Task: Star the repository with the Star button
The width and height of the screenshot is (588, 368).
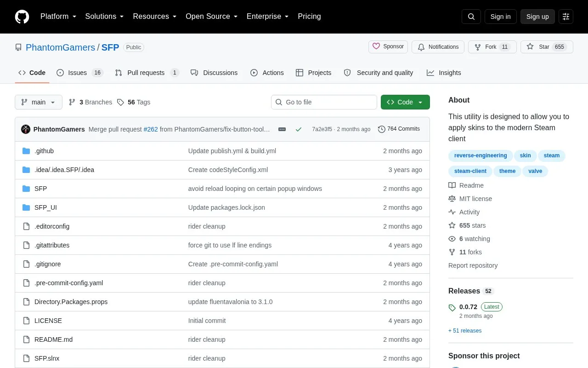Action: point(547,47)
